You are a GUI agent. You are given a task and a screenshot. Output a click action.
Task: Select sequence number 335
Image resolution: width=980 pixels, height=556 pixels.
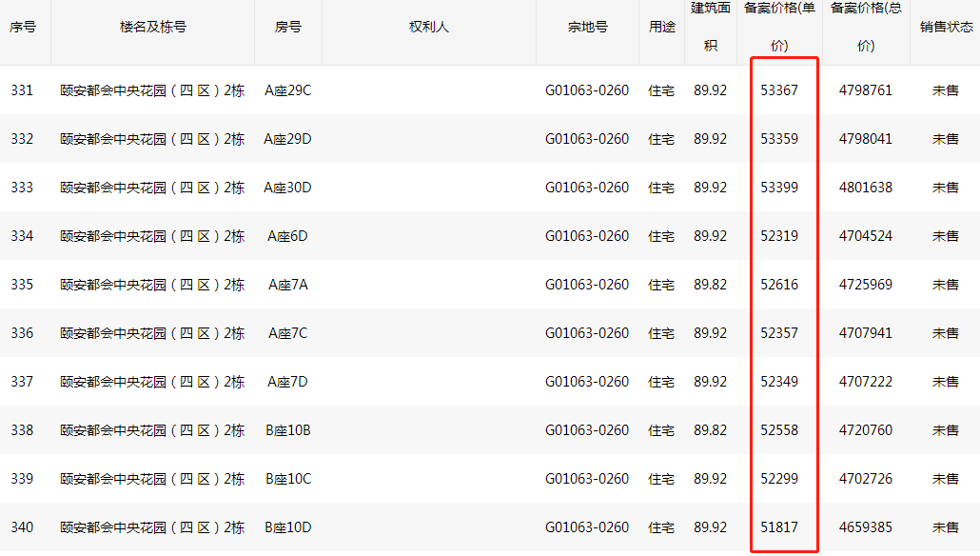click(x=22, y=285)
